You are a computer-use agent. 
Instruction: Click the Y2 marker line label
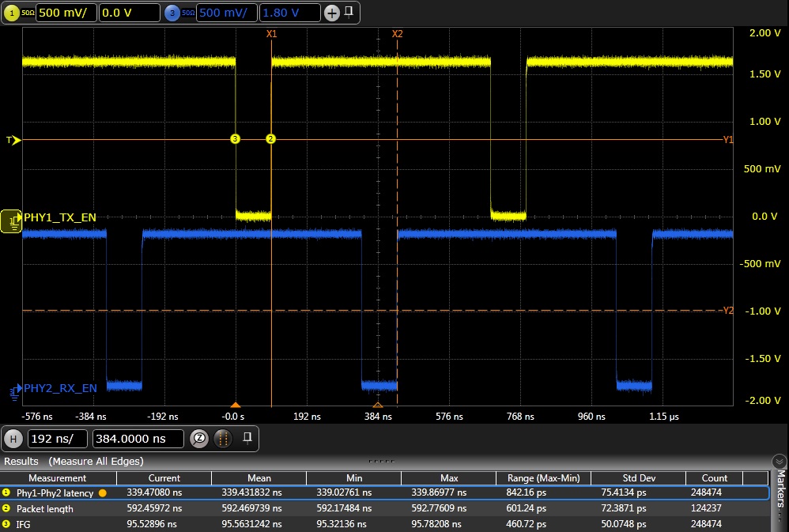[727, 311]
